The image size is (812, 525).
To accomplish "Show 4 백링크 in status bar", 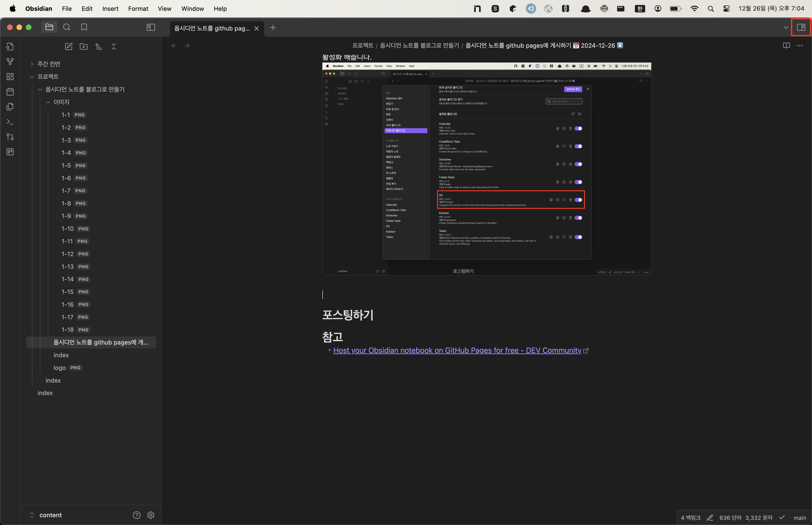I will [x=690, y=518].
